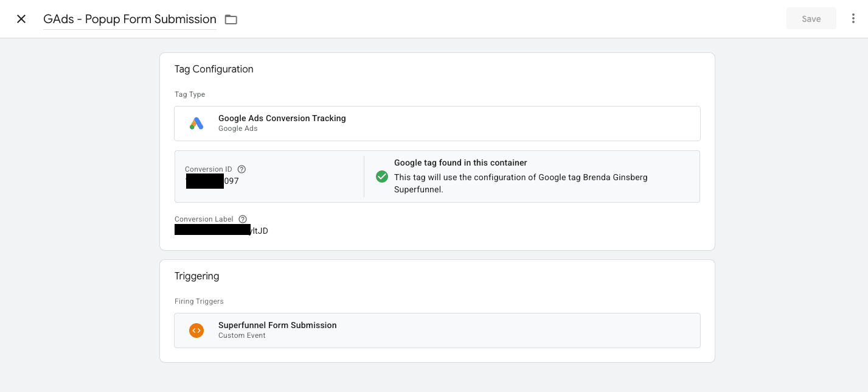Image resolution: width=868 pixels, height=392 pixels.
Task: Click the Conversion Label value ending ltJD
Action: pyautogui.click(x=221, y=231)
